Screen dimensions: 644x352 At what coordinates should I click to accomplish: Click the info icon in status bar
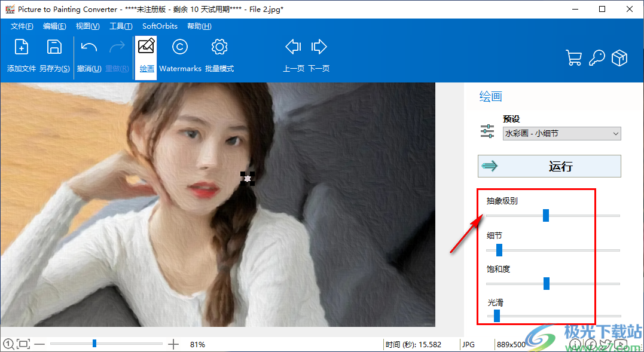pyautogui.click(x=575, y=344)
